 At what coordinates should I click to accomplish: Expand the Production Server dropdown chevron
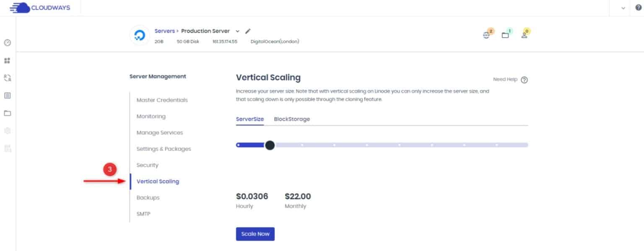237,31
